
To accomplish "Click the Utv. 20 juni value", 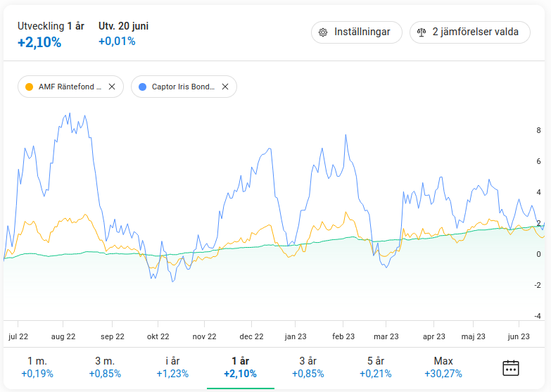I will click(x=117, y=42).
